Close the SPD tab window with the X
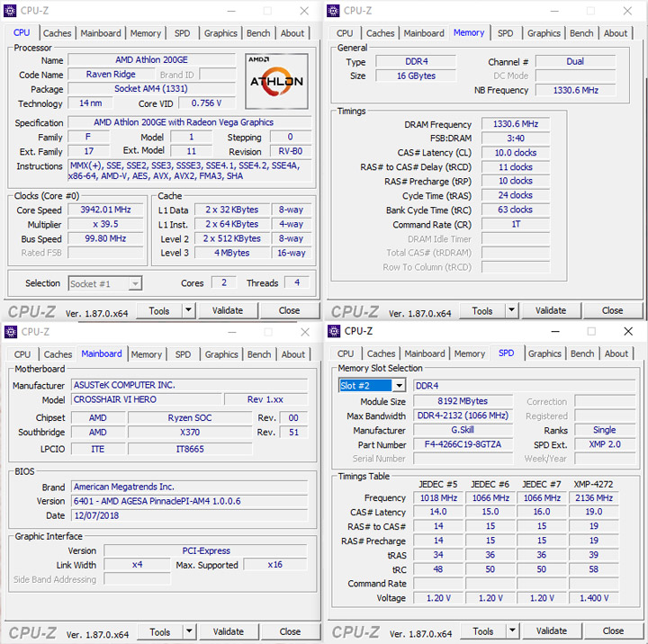The width and height of the screenshot is (648, 644). (628, 331)
